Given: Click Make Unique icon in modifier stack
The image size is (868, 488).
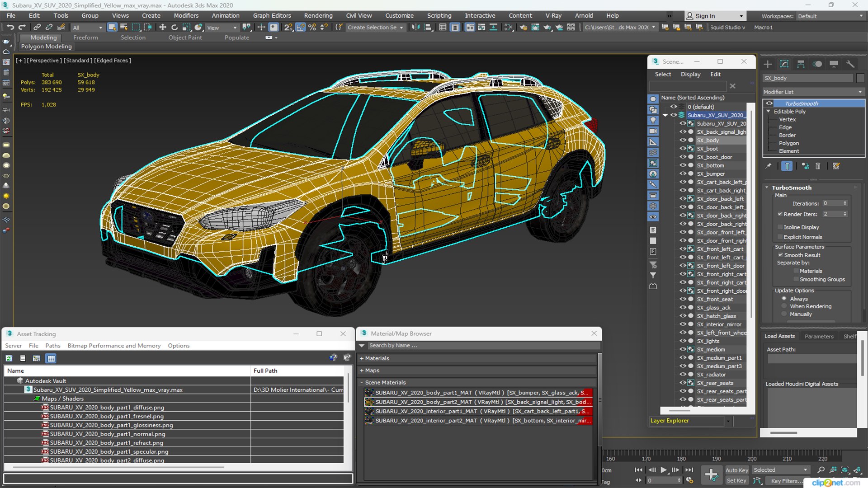Looking at the screenshot, I should 805,166.
